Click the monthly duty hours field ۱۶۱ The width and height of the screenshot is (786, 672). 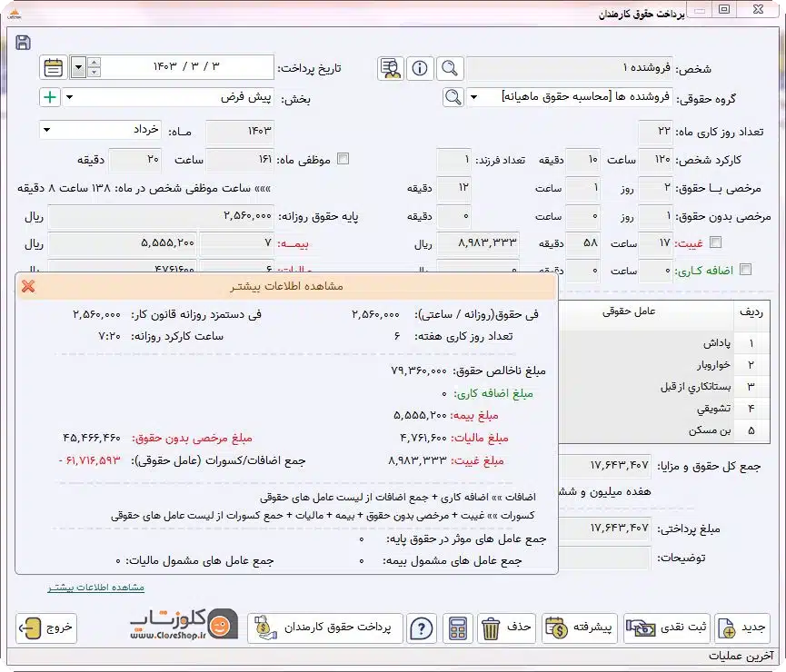240,160
